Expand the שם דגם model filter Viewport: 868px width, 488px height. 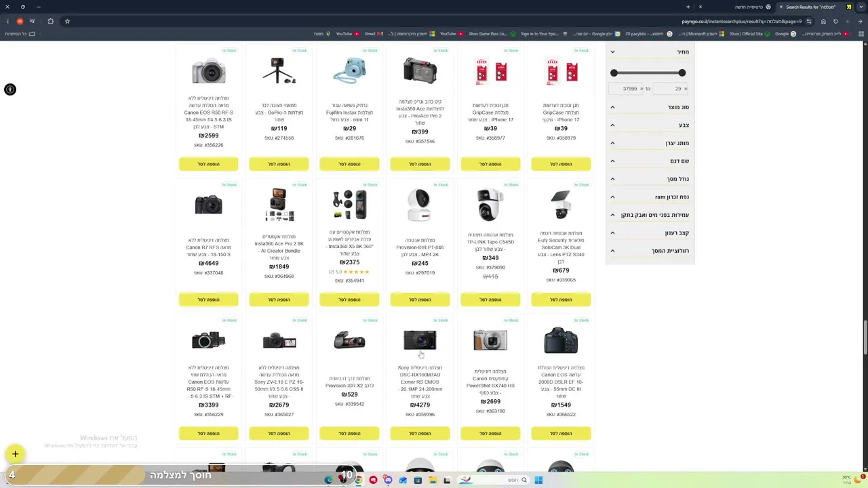click(x=650, y=161)
